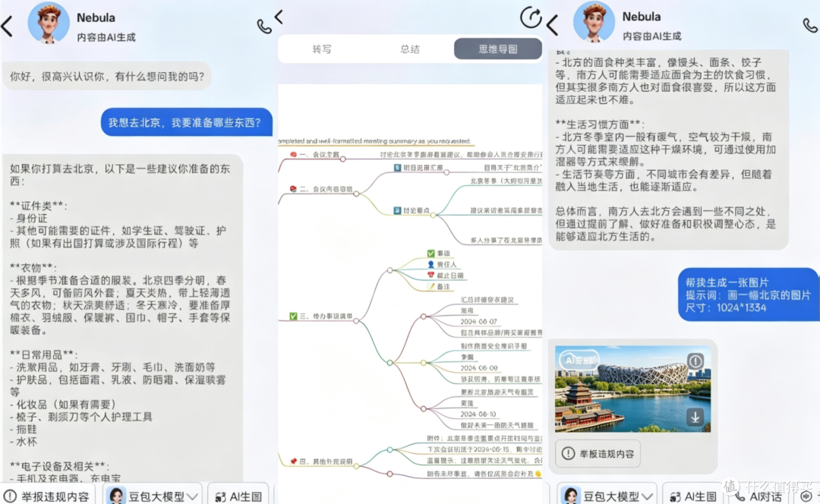Screen dimensions: 820x504
Task: Tap the phone icon in the image-generation chat header
Action: (810, 24)
